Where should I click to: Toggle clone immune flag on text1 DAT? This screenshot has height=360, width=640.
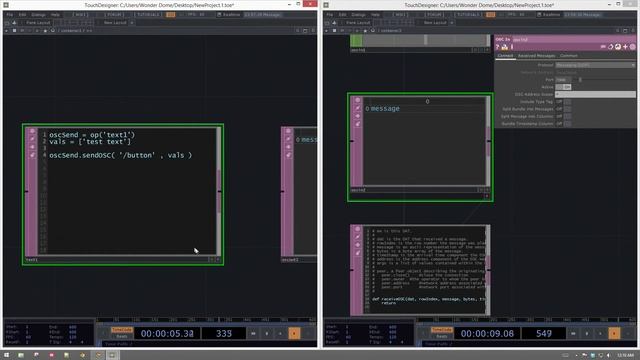click(32, 139)
